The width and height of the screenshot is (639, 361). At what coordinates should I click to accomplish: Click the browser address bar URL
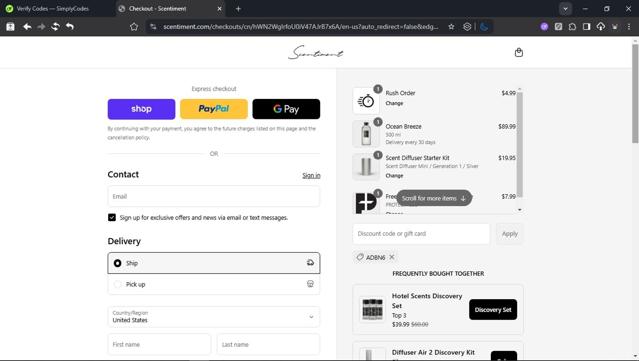point(300,26)
